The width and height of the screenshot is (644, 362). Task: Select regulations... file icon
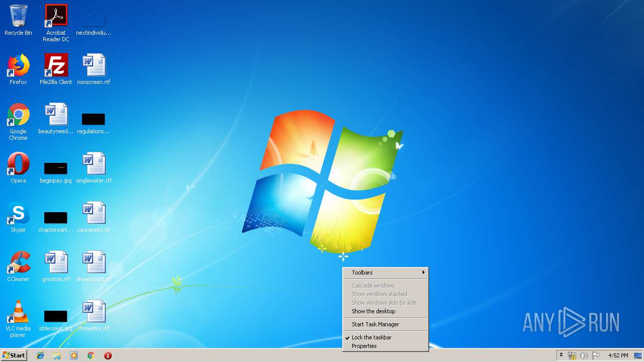pos(94,123)
